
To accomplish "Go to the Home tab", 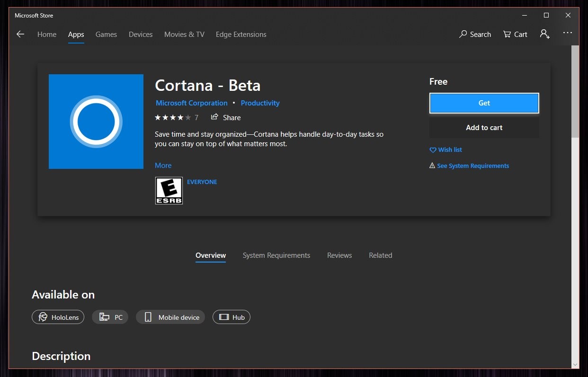I will pyautogui.click(x=47, y=35).
